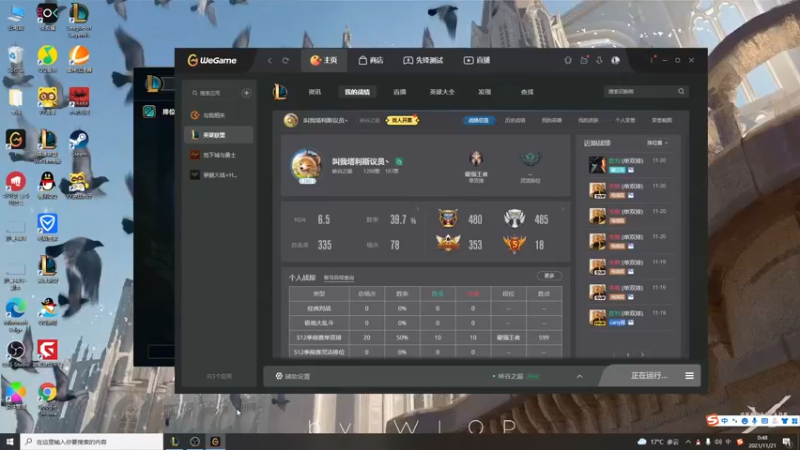Screen dimensions: 800x450
Task: Open the first recent match dated 11-20
Action: [629, 165]
